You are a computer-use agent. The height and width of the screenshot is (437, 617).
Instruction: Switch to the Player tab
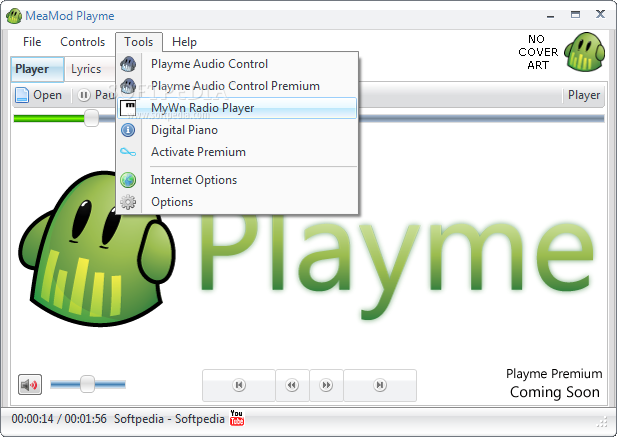(x=37, y=69)
